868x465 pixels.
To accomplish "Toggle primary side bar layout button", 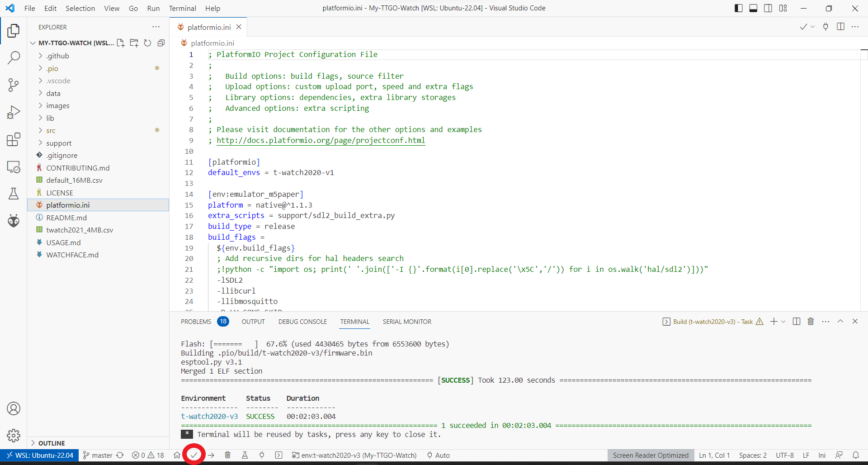I will click(739, 8).
